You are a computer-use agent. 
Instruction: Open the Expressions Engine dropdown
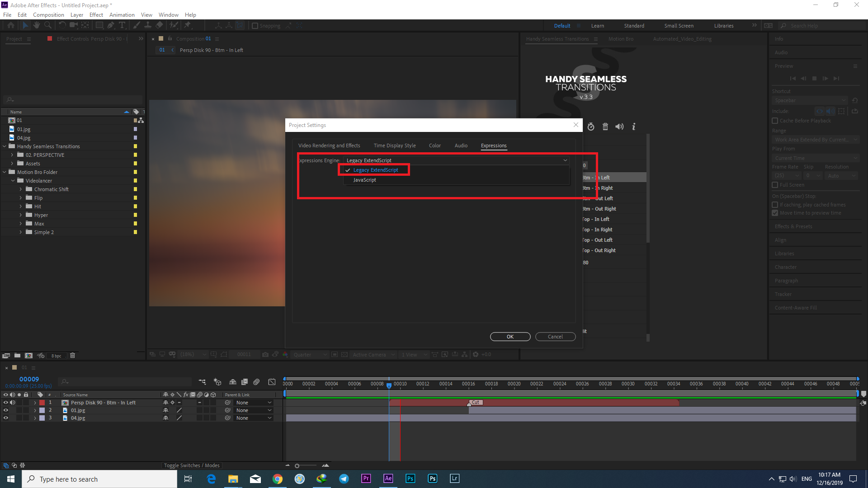(x=457, y=160)
